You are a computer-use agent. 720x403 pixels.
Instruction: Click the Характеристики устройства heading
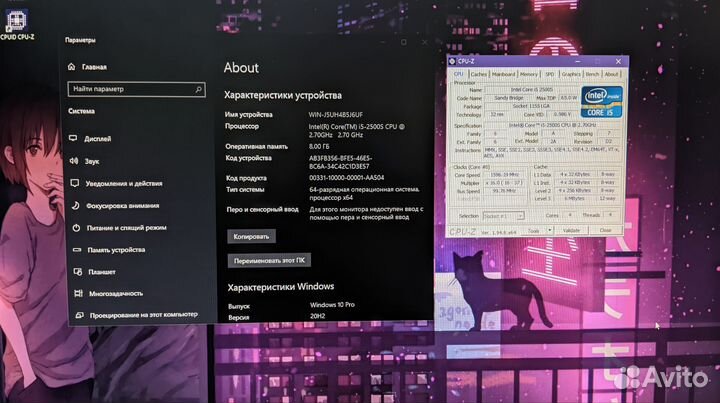tap(283, 95)
